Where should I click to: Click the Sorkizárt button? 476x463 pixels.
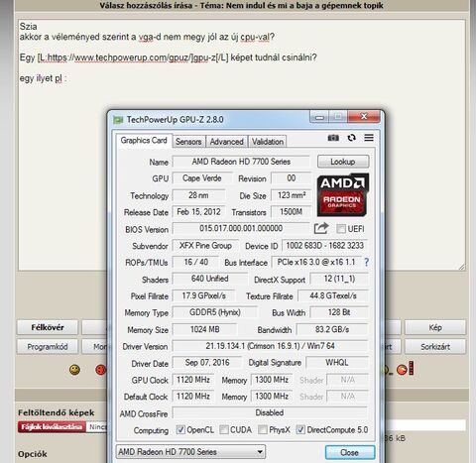tap(435, 347)
